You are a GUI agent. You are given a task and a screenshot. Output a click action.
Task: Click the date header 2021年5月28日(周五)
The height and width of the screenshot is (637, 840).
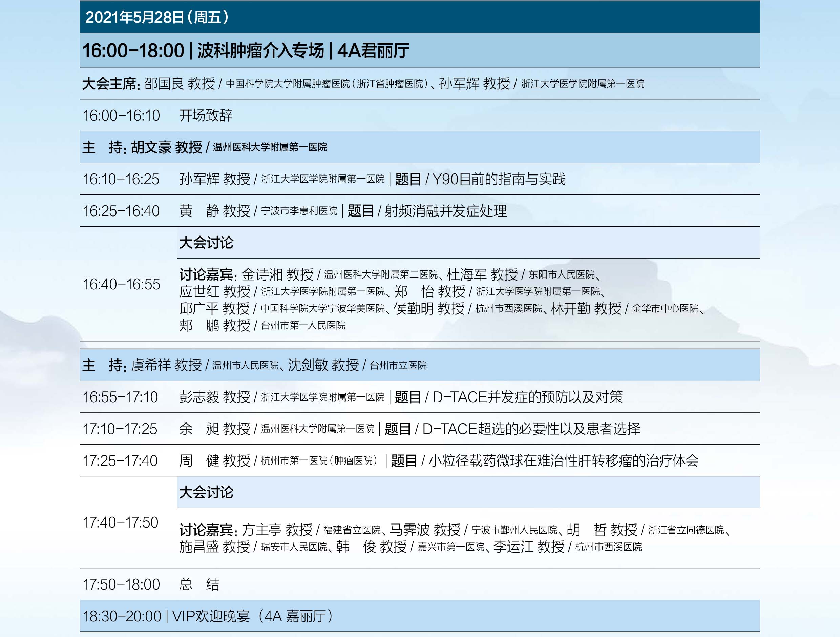click(157, 17)
